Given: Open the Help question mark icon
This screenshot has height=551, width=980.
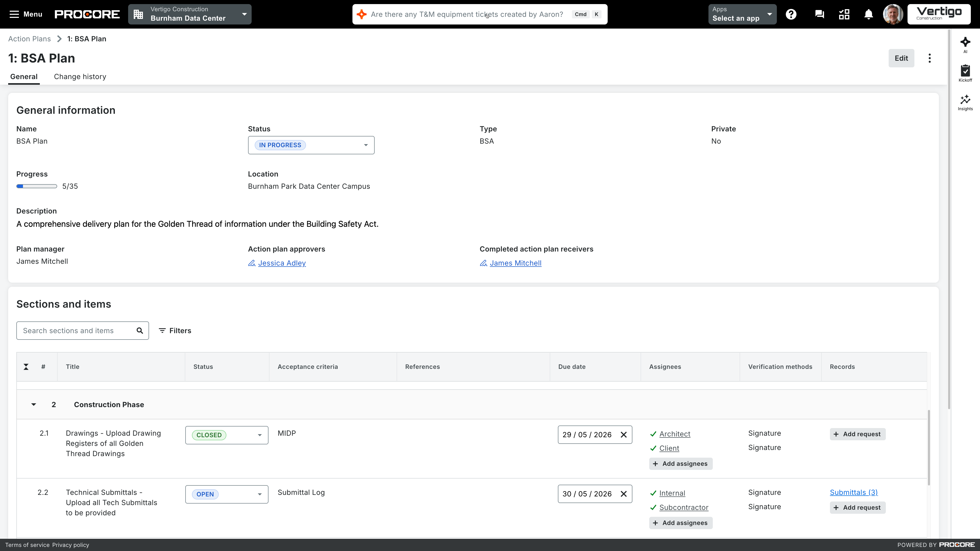Looking at the screenshot, I should click(791, 15).
